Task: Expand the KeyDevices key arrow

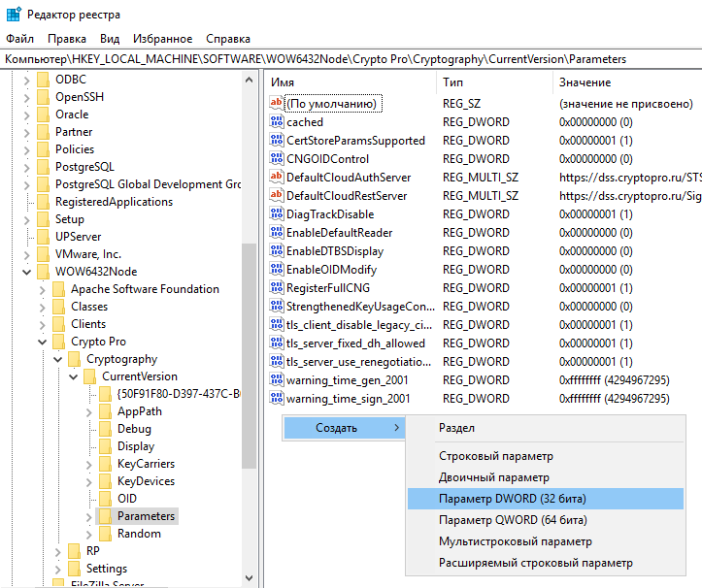Action: point(88,482)
